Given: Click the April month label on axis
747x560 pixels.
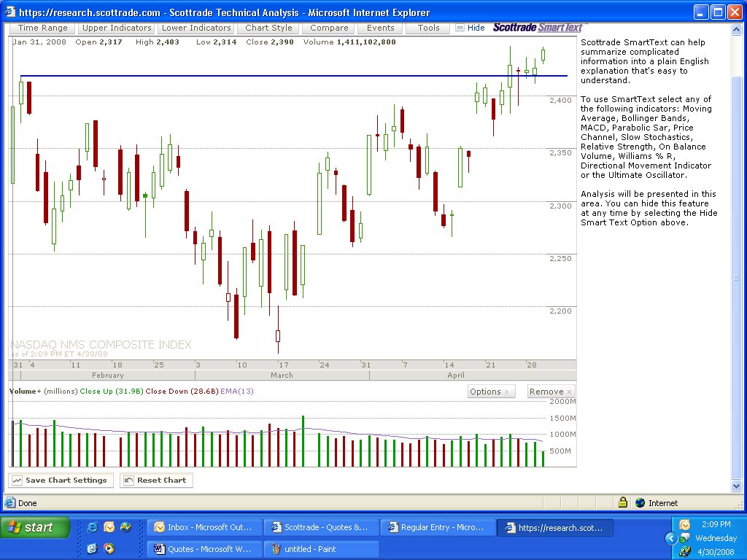Looking at the screenshot, I should [456, 376].
